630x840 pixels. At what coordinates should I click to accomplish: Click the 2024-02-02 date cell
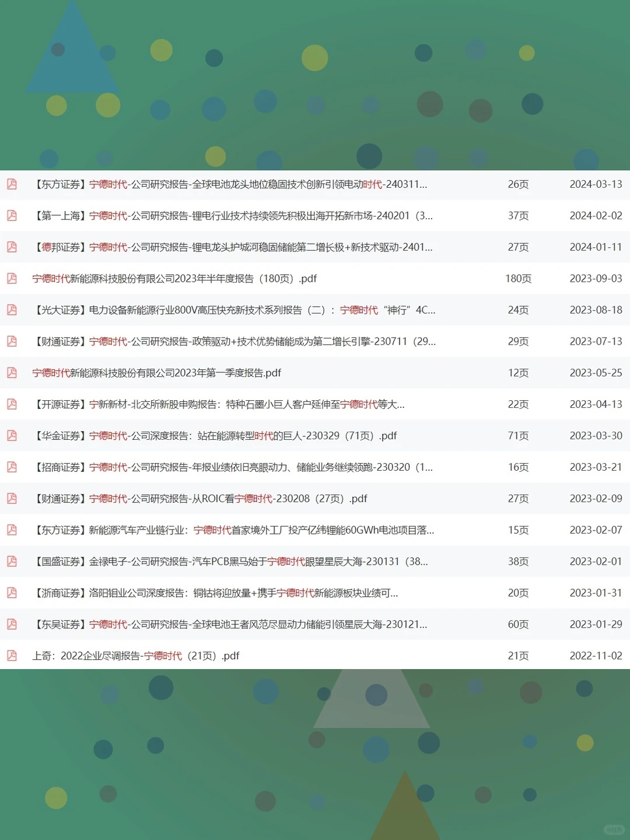click(x=596, y=216)
